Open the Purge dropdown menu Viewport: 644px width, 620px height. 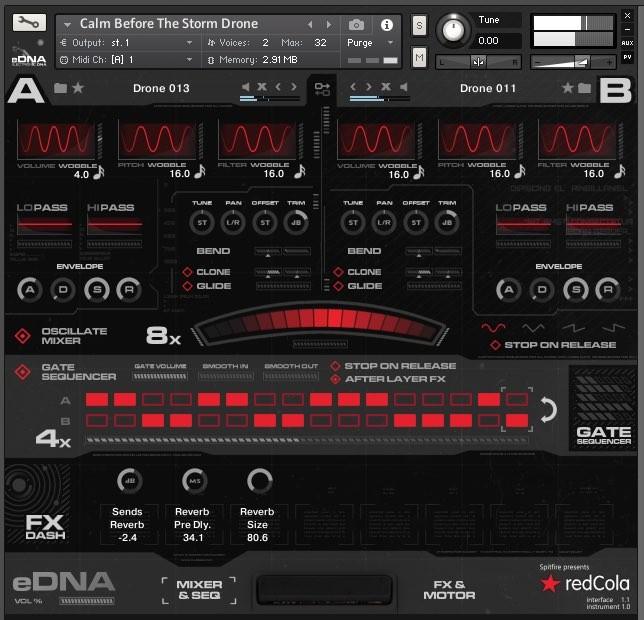pos(390,43)
